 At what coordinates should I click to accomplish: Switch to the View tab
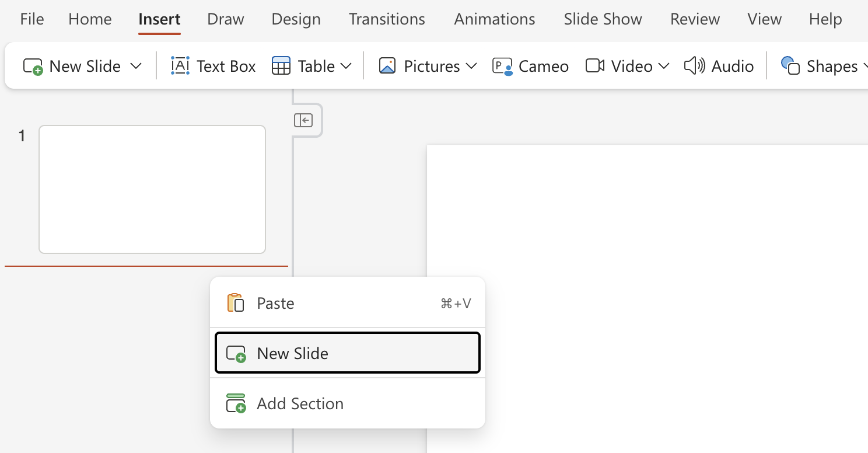765,19
